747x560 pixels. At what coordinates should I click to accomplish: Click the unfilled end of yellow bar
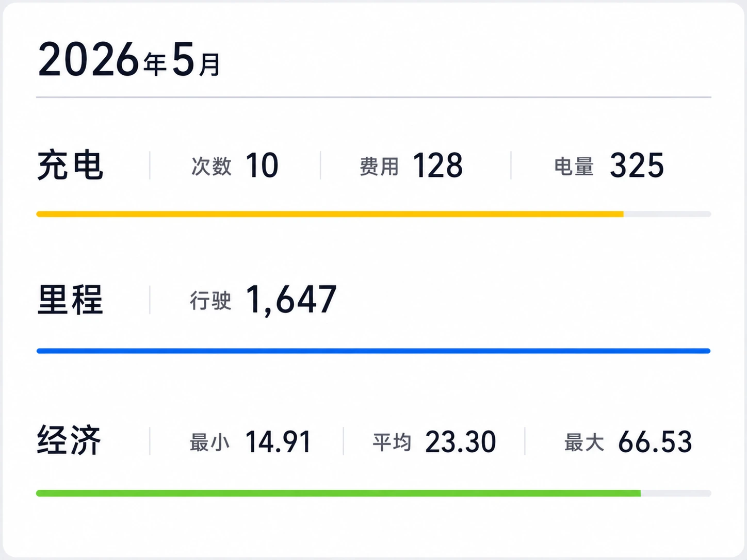667,214
